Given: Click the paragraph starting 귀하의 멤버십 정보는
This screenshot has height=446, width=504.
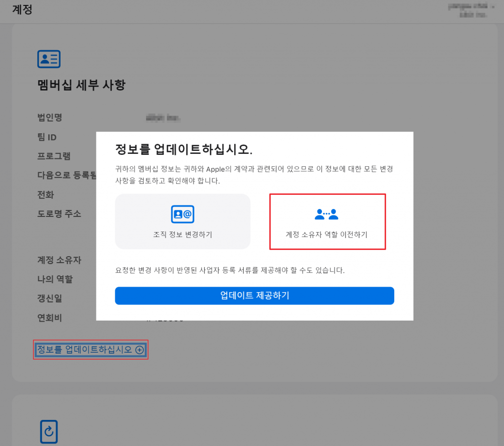Looking at the screenshot, I should [254, 175].
